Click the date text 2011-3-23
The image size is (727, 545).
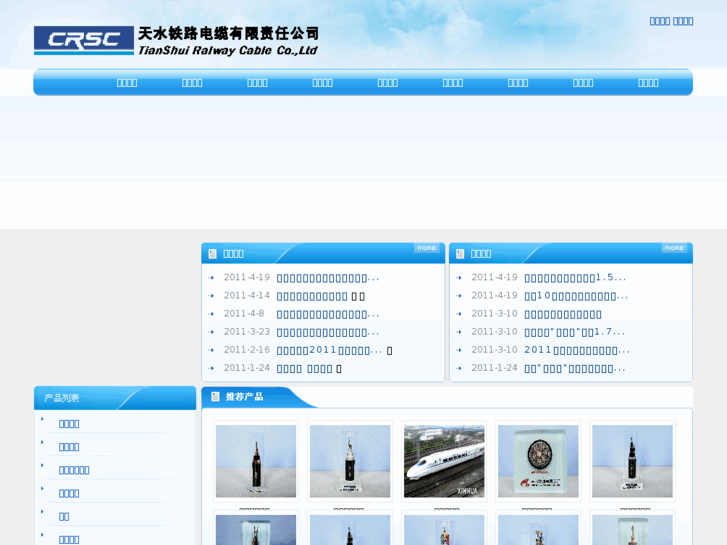pos(247,332)
